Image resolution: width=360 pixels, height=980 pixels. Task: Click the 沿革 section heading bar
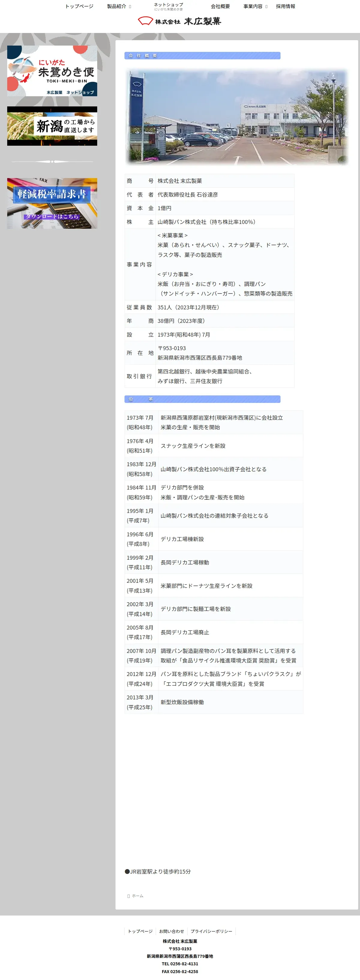202,399
